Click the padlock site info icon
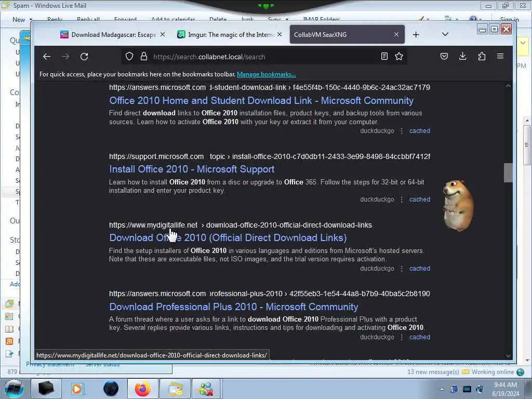This screenshot has width=532, height=399. [x=144, y=56]
